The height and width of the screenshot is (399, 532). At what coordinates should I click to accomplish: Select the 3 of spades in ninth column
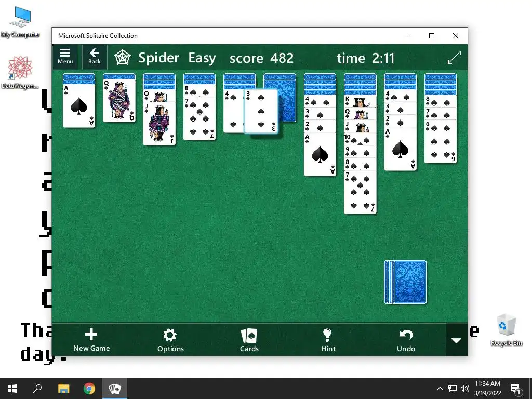[x=400, y=109]
